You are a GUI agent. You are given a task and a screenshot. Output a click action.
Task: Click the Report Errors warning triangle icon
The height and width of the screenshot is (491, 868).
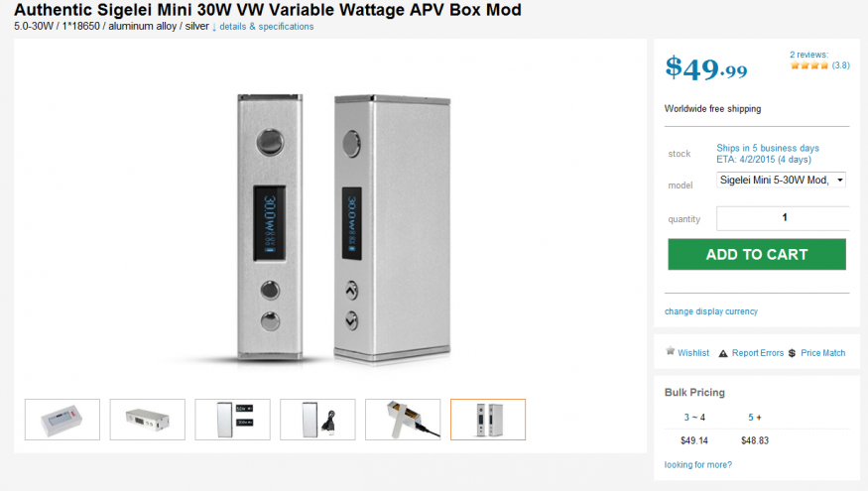pos(723,353)
